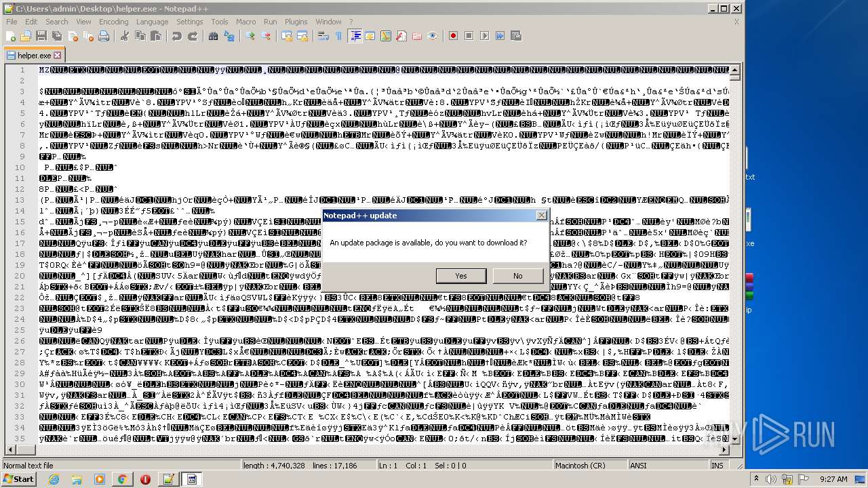The image size is (868, 488).
Task: Open Folder as Workspace icon
Action: (417, 36)
